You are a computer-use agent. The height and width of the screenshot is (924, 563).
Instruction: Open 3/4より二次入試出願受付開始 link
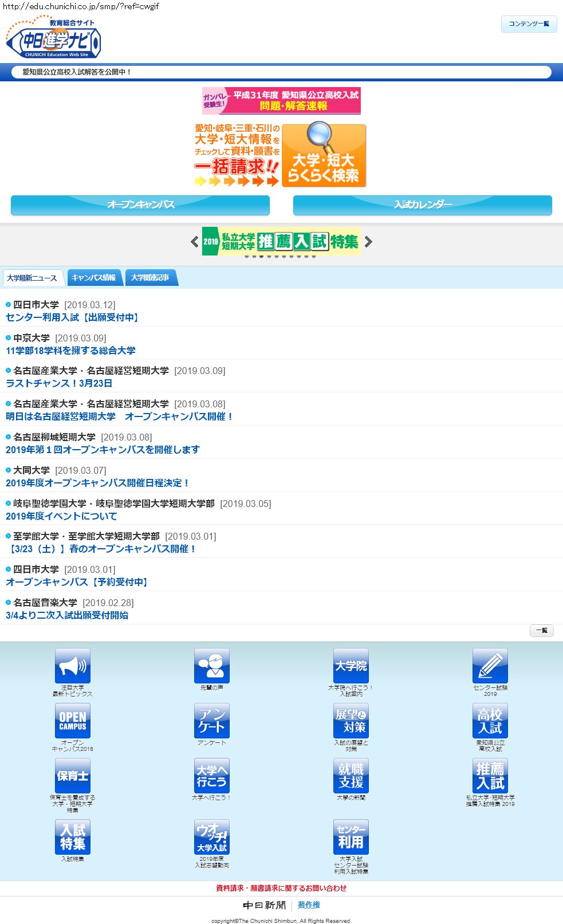coord(67,615)
